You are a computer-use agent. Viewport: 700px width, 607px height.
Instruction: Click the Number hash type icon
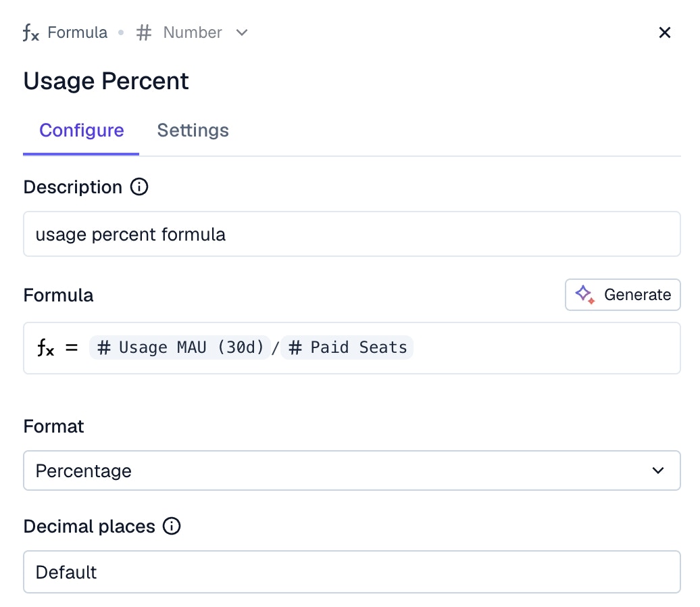(144, 33)
